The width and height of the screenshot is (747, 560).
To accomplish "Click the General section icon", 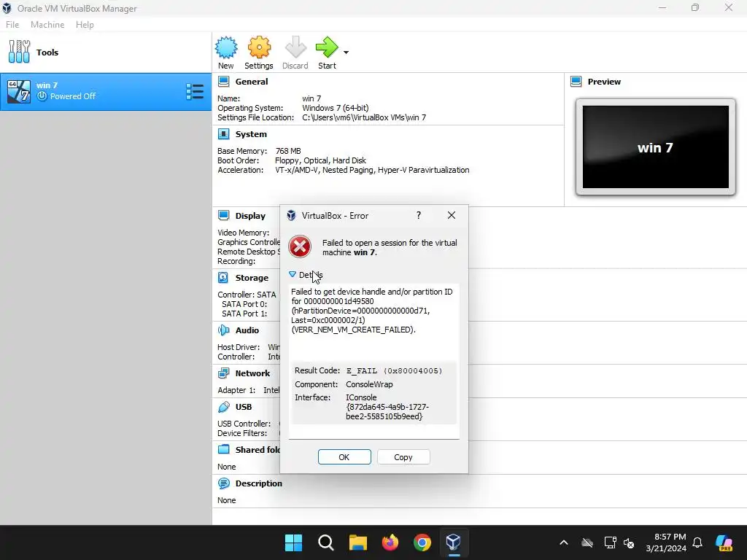I will point(223,82).
